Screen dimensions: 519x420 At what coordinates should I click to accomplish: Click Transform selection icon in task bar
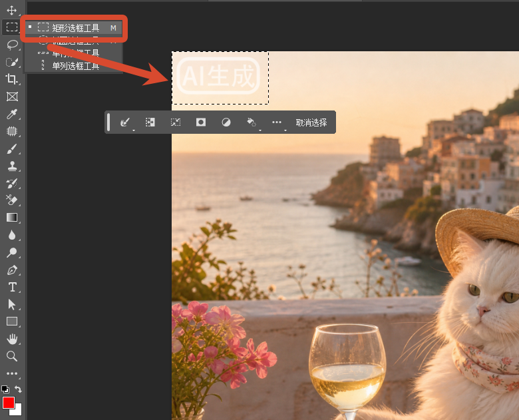point(176,122)
